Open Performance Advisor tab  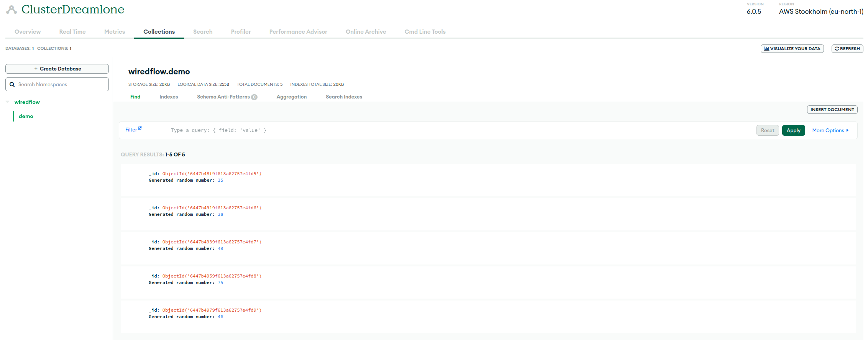(298, 32)
